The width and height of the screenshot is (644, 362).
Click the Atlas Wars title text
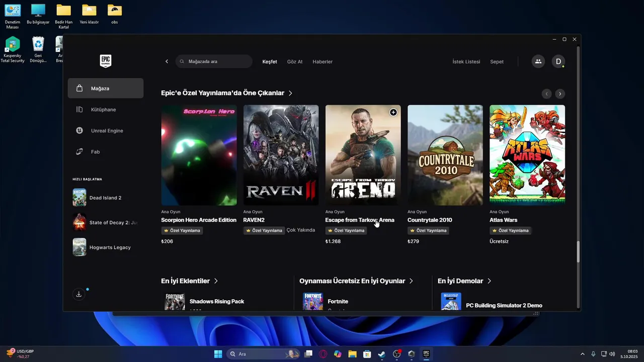(x=503, y=220)
